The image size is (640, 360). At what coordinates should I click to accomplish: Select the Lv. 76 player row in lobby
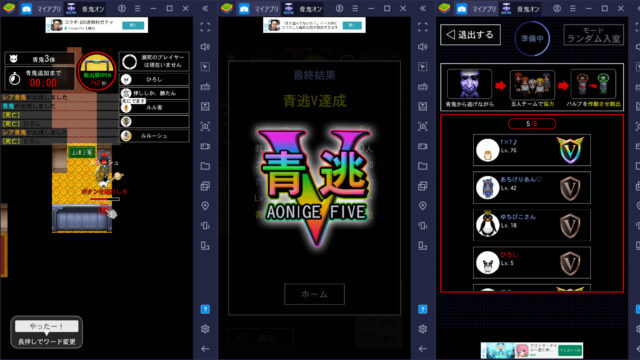(532, 150)
